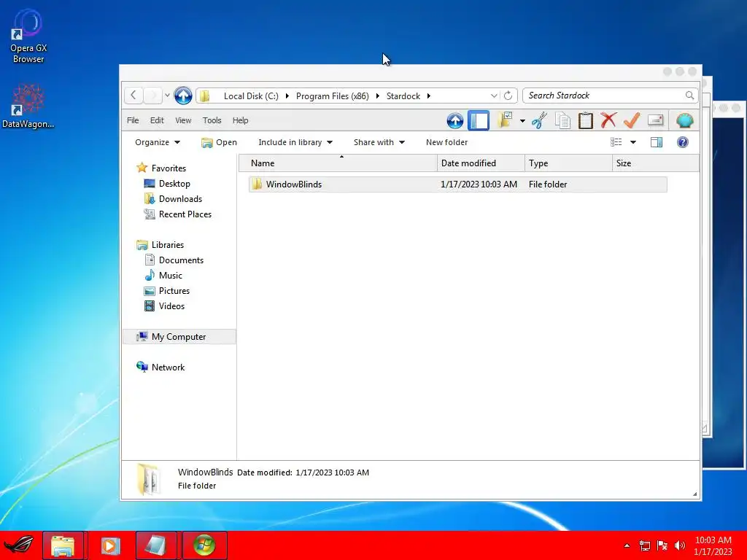Open Videos library
Screen dimensions: 747x560
point(171,306)
